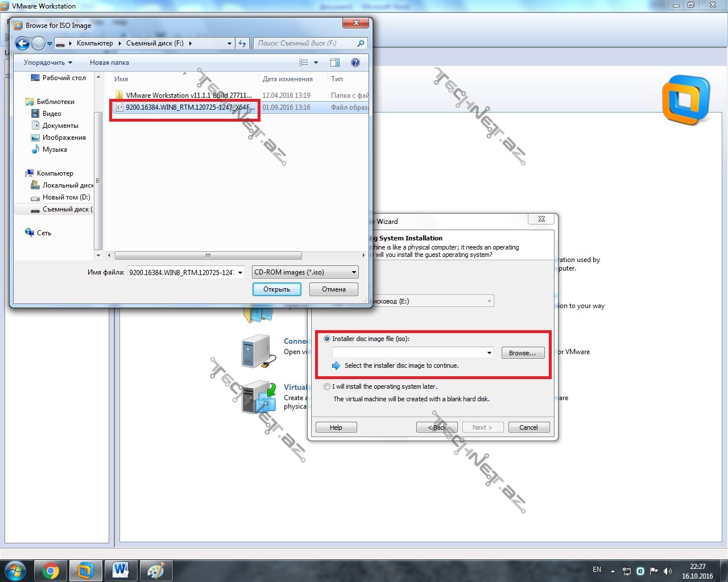Viewport: 728px width, 582px height.
Task: Toggle the preview pane icon
Action: click(335, 63)
